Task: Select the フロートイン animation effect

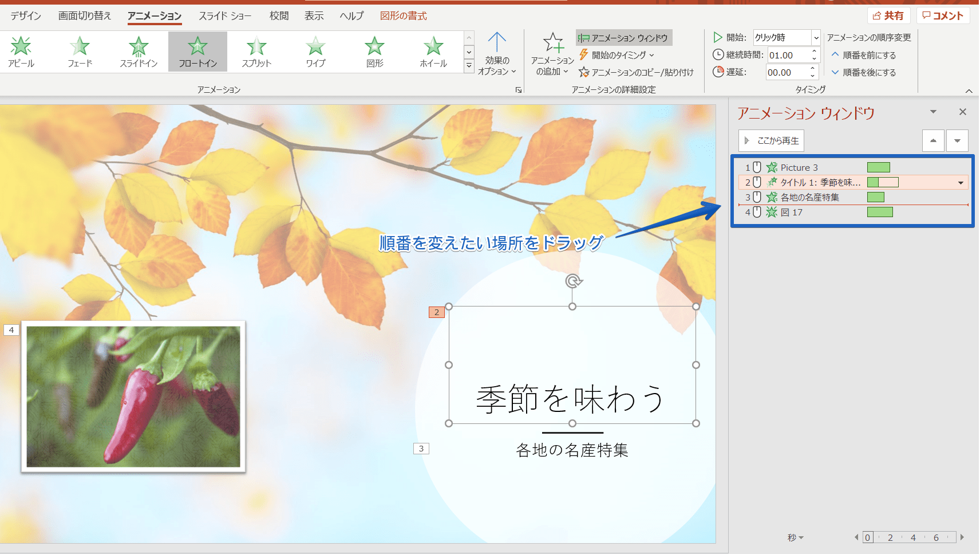Action: point(197,52)
